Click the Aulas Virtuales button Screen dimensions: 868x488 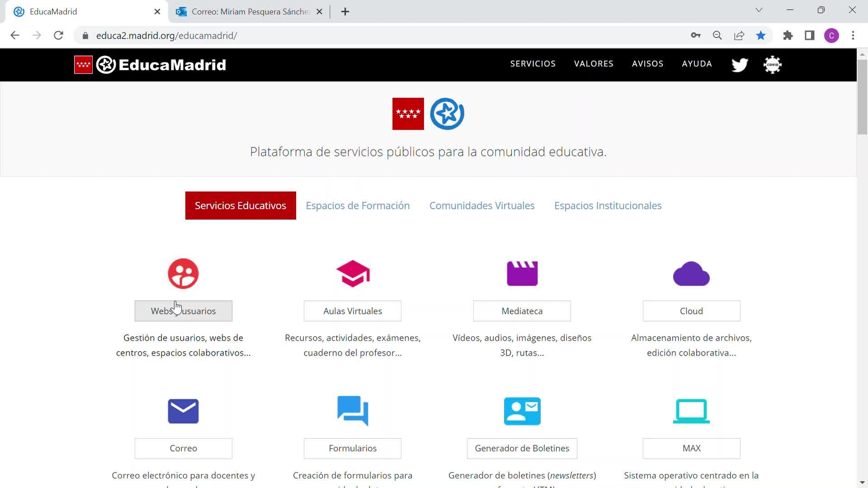coord(353,311)
